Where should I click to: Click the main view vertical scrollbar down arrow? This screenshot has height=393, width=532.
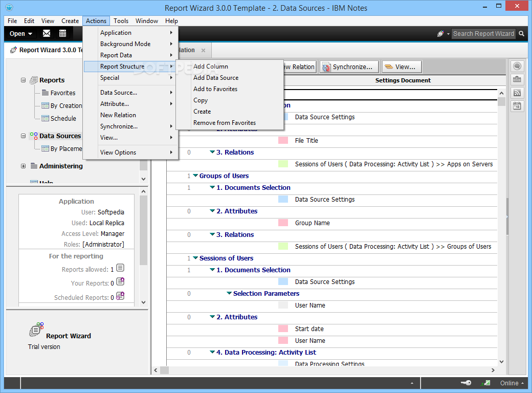[x=501, y=362]
